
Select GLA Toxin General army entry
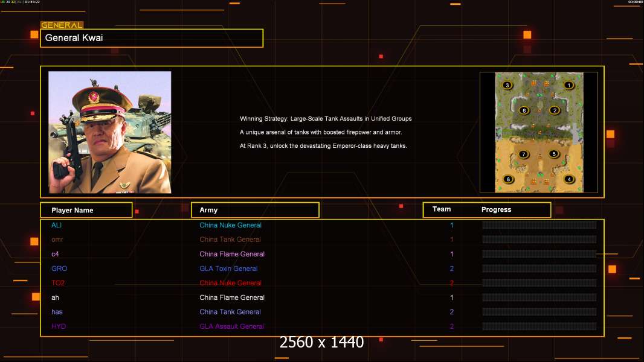pos(228,268)
